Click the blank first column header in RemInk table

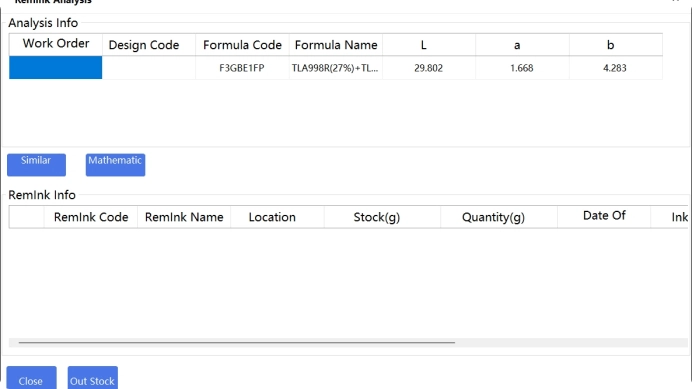[x=26, y=217]
